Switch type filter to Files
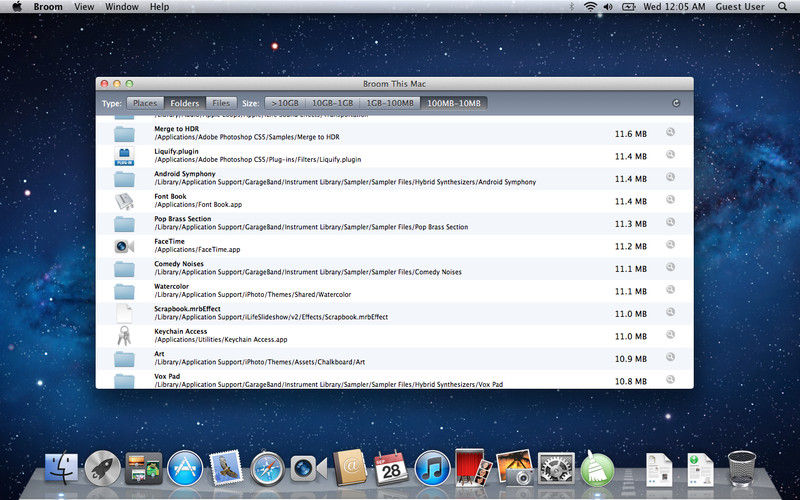Screen dimensions: 800x500 pos(221,103)
